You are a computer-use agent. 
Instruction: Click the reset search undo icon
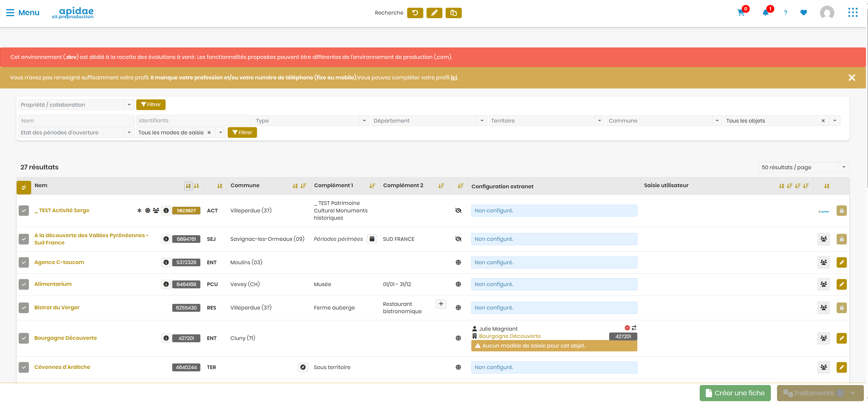click(x=415, y=13)
